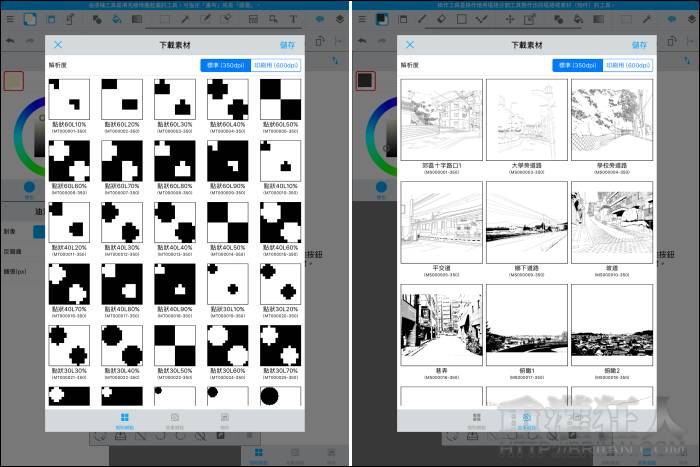The width and height of the screenshot is (700, 467).
Task: Click black foreground color swatch behind background dialog
Action: (366, 81)
